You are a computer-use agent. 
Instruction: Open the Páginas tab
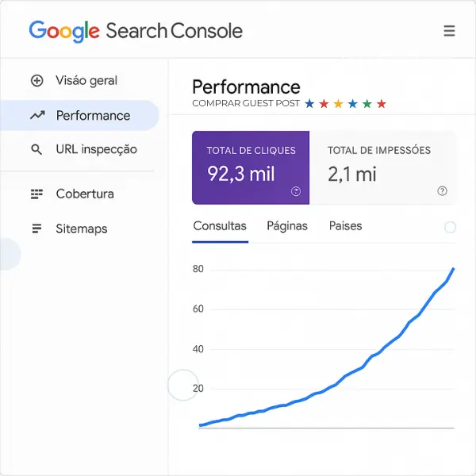click(287, 226)
